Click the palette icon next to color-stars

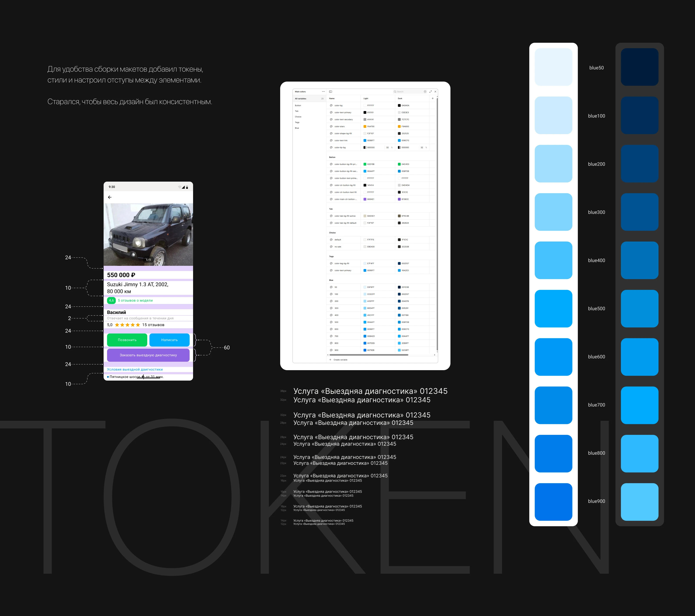331,126
